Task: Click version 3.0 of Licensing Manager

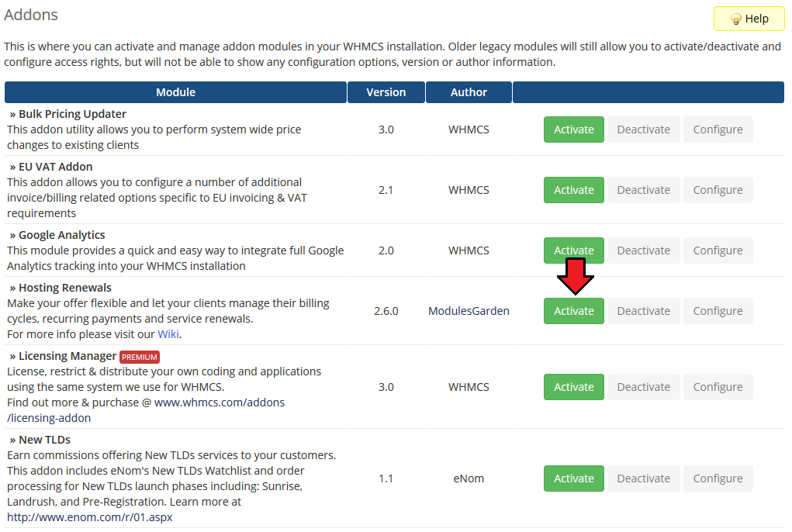Action: tap(386, 387)
